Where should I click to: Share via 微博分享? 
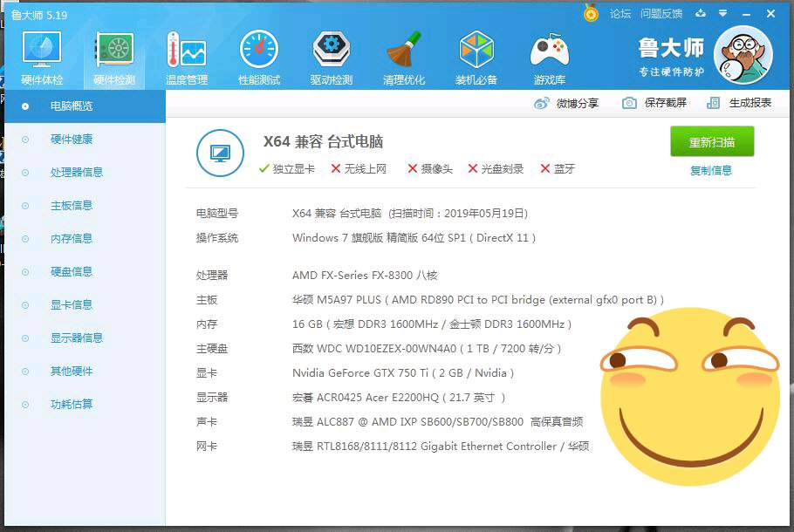pos(566,103)
